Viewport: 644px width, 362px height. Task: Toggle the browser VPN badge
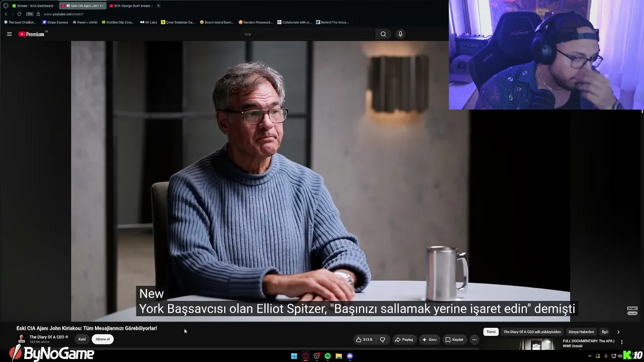[30, 14]
